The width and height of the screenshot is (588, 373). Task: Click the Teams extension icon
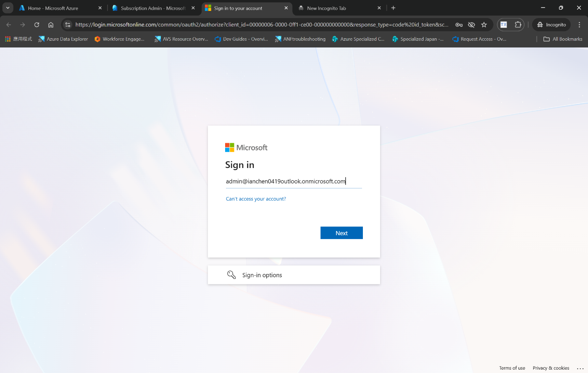504,25
